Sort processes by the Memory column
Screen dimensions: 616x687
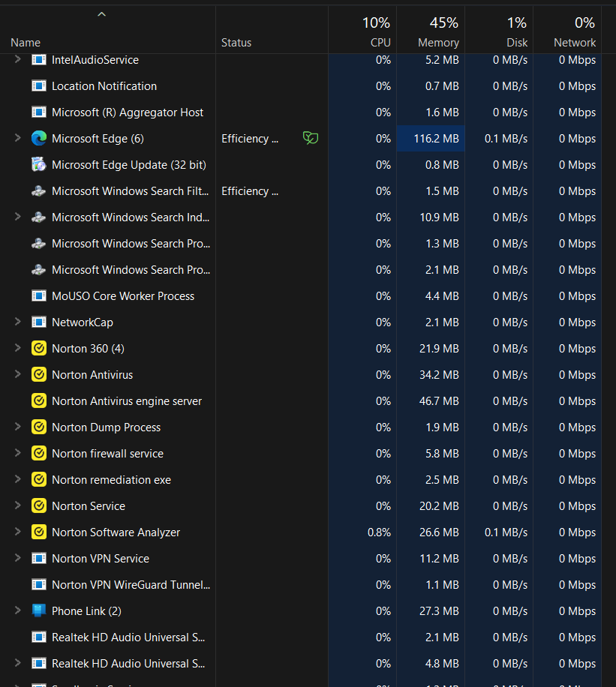pos(438,43)
